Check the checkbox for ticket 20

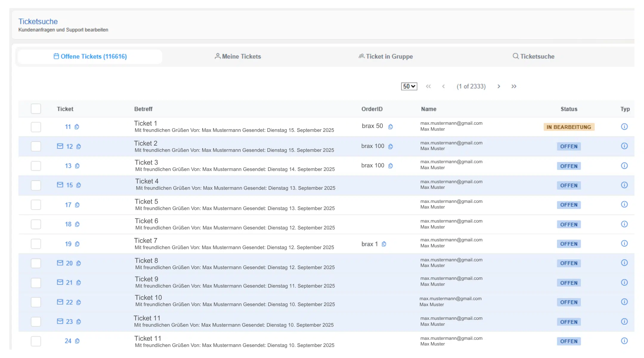tap(36, 263)
